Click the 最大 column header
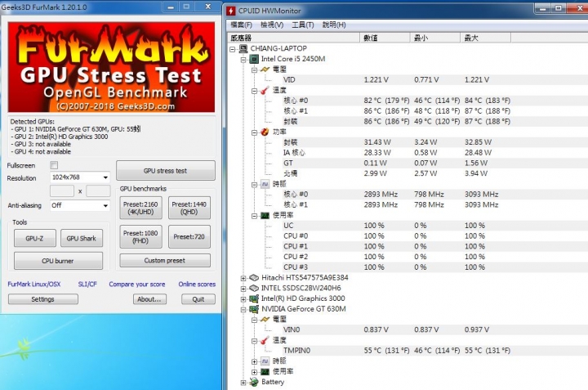This screenshot has height=390, width=588. pyautogui.click(x=486, y=38)
